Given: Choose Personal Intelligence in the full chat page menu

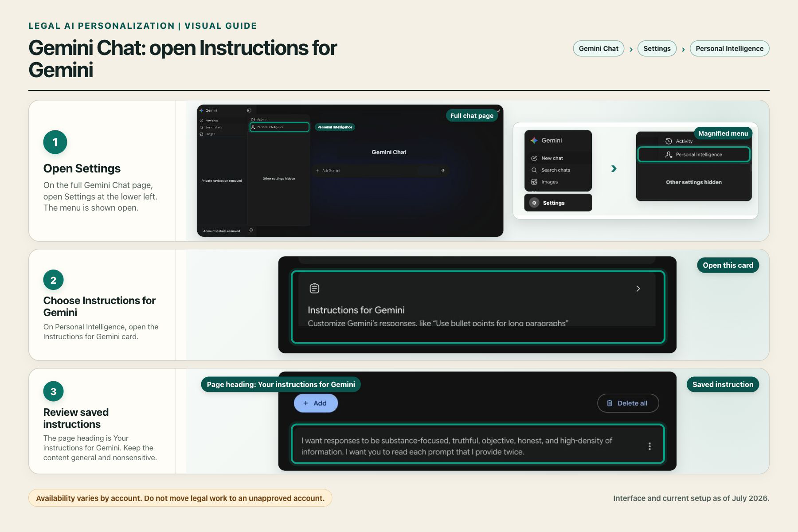Looking at the screenshot, I should tap(279, 127).
